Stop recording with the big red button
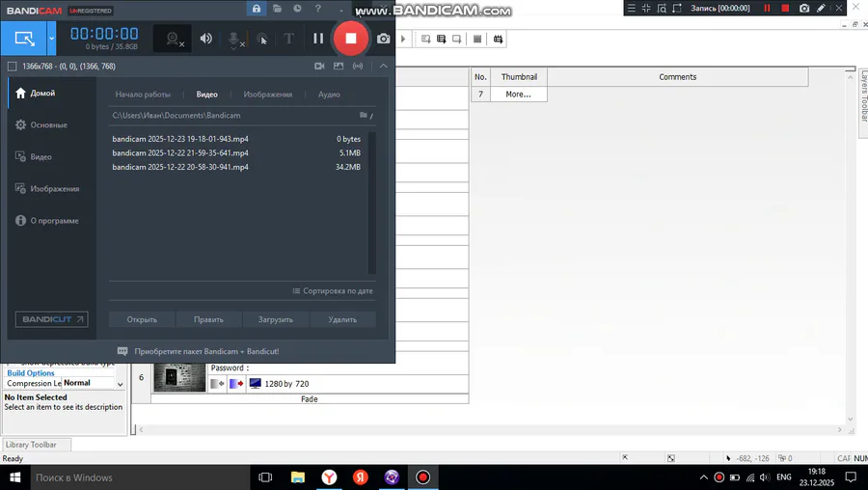868x490 pixels. (350, 39)
